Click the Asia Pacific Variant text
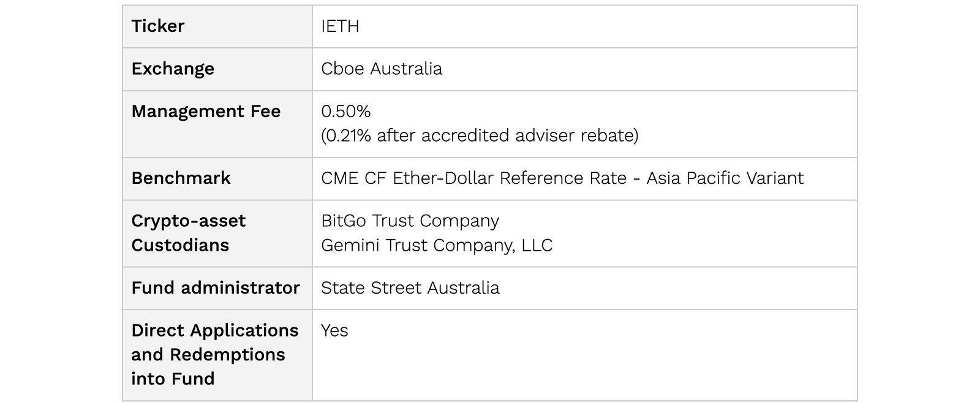Viewport: 980px width, 404px height. (x=725, y=178)
